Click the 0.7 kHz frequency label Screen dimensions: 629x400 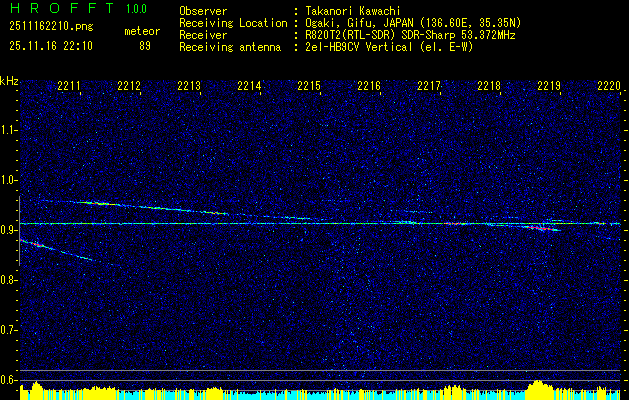coord(8,330)
